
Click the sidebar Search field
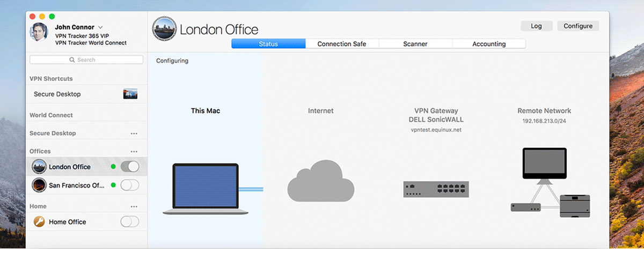click(86, 60)
